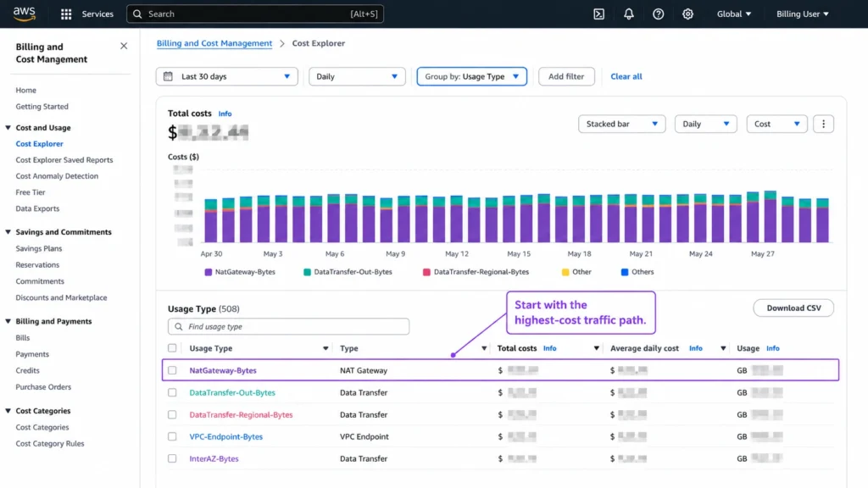Viewport: 868px width, 488px height.
Task: Open Bills page
Action: (23, 337)
